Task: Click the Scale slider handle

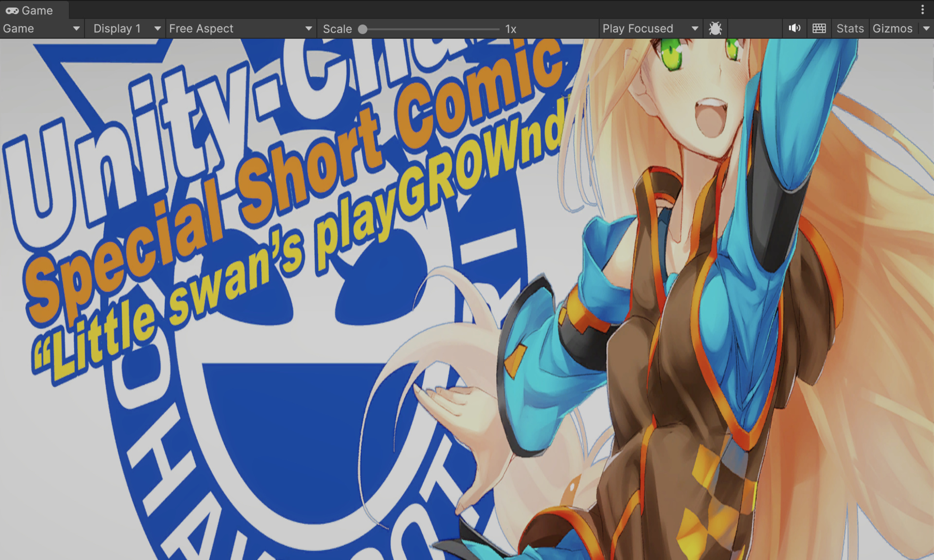Action: pyautogui.click(x=362, y=29)
